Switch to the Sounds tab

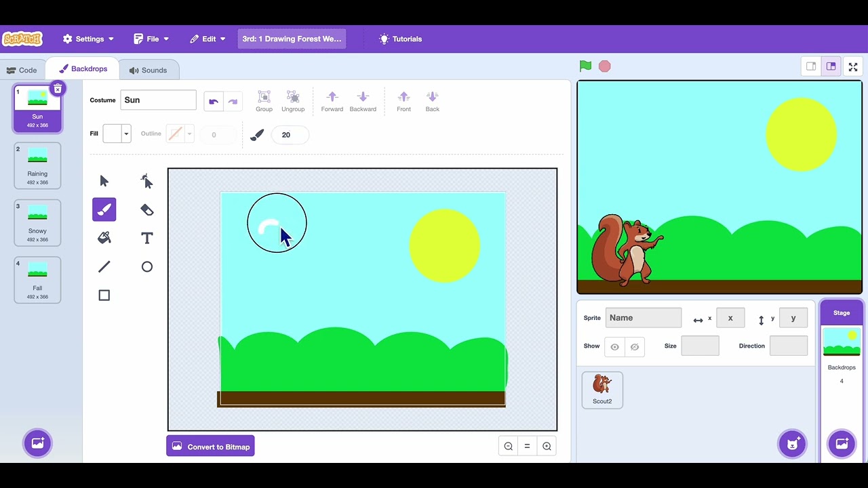[149, 70]
